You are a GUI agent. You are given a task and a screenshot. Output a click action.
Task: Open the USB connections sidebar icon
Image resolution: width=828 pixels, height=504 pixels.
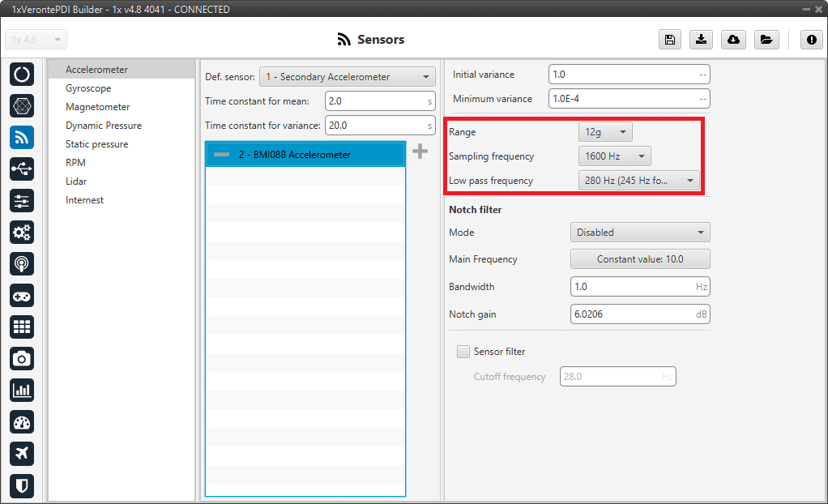coord(22,169)
